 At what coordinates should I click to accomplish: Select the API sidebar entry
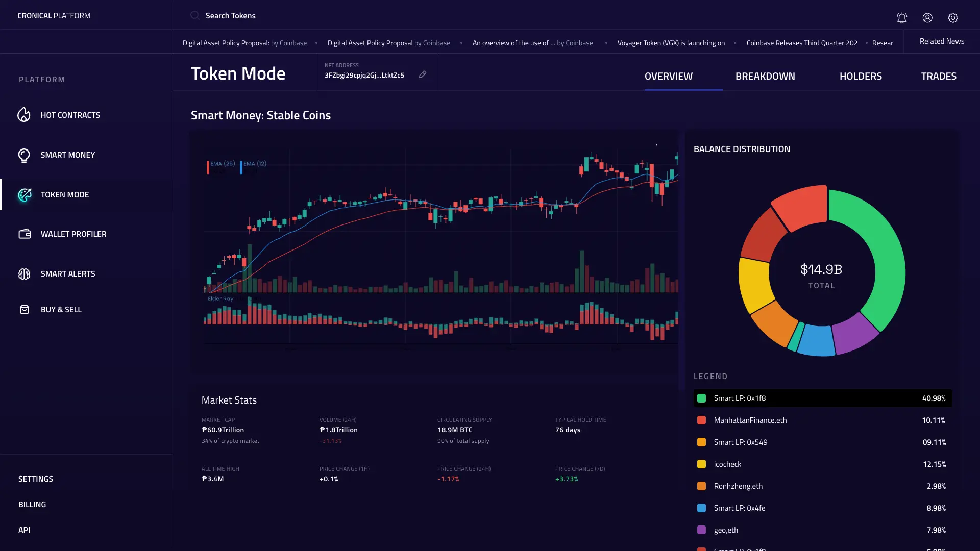point(24,530)
